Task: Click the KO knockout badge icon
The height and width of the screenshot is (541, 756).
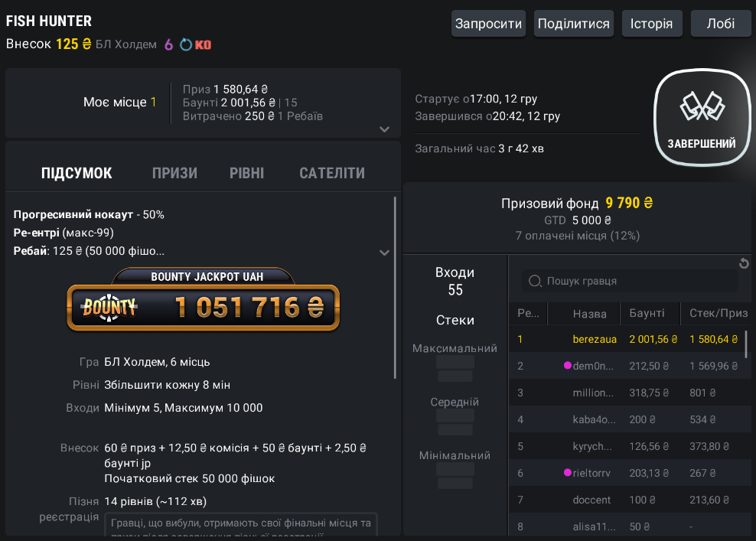Action: click(203, 44)
